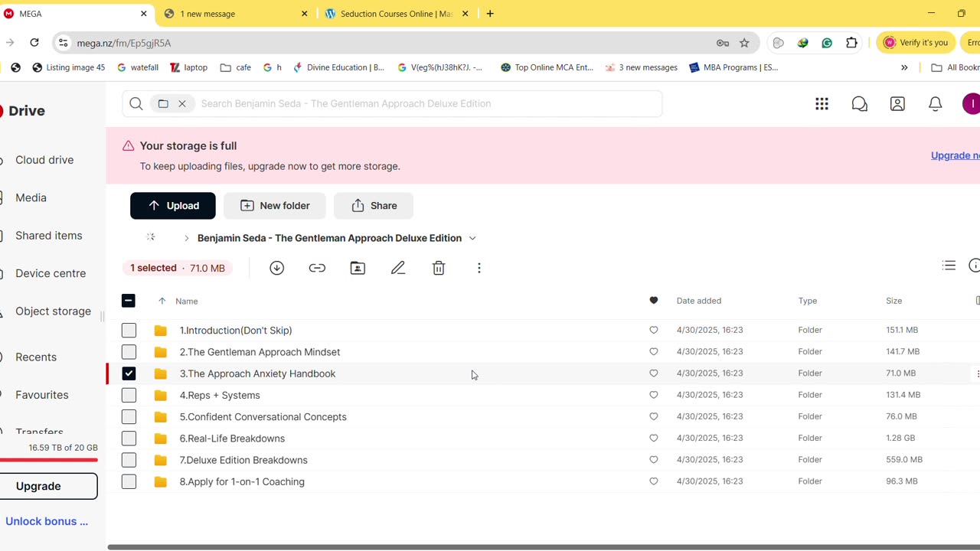Check the box for 8.Apply for 1-on-1 Coaching
This screenshot has width=980, height=551.
(129, 481)
